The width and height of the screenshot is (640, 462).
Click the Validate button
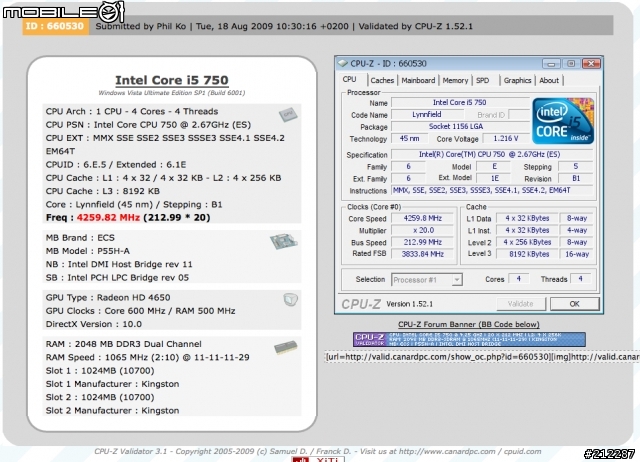coord(521,304)
